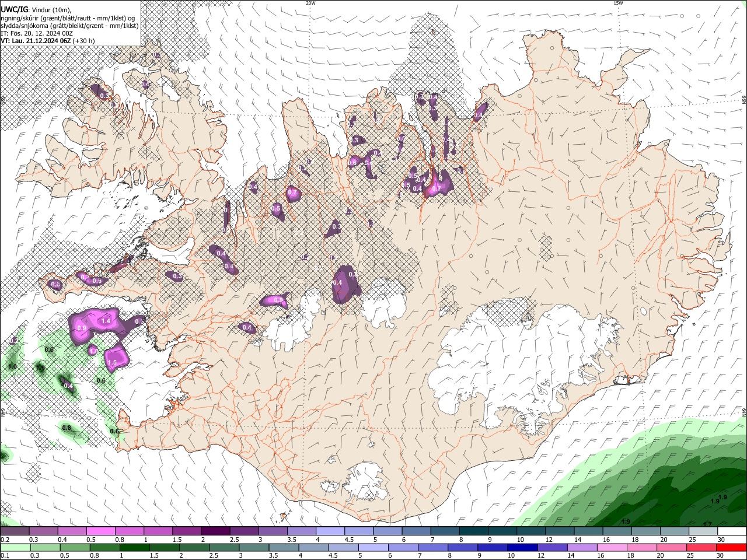The width and height of the screenshot is (747, 560).
Task: Click the '25' label on the lower colour scale
Action: pos(690,556)
